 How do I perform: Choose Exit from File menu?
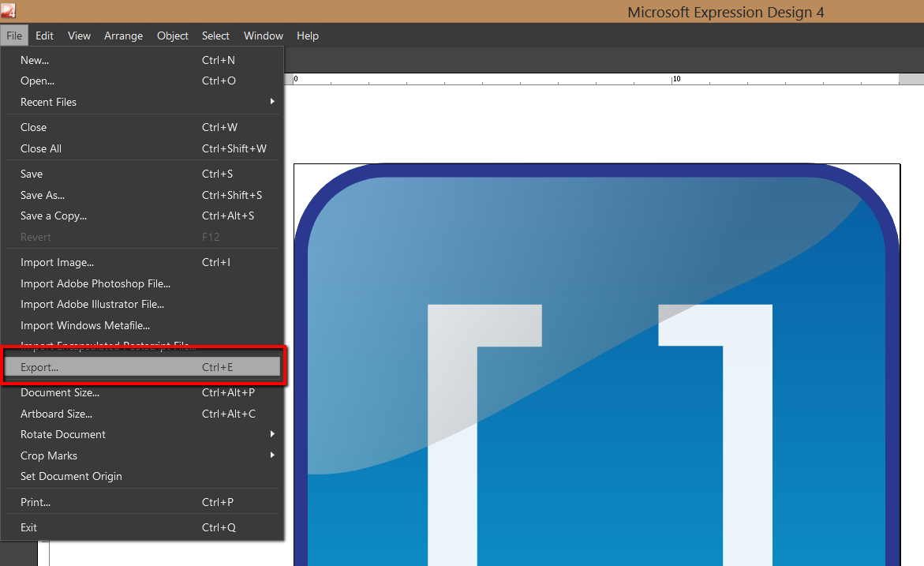tap(142, 527)
